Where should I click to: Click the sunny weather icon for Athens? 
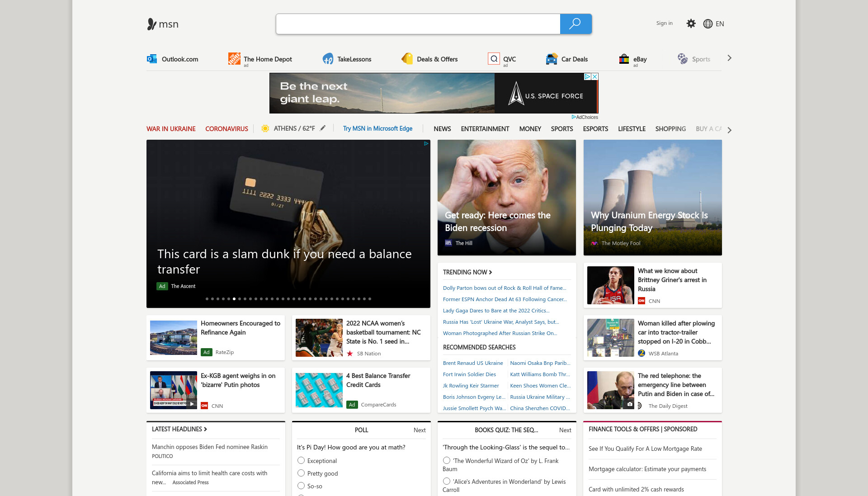(x=265, y=128)
